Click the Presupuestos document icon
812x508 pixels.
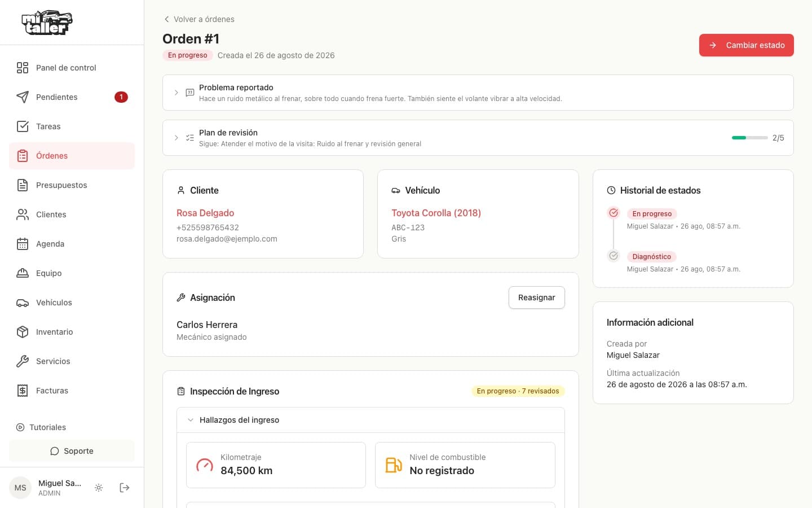click(x=23, y=185)
